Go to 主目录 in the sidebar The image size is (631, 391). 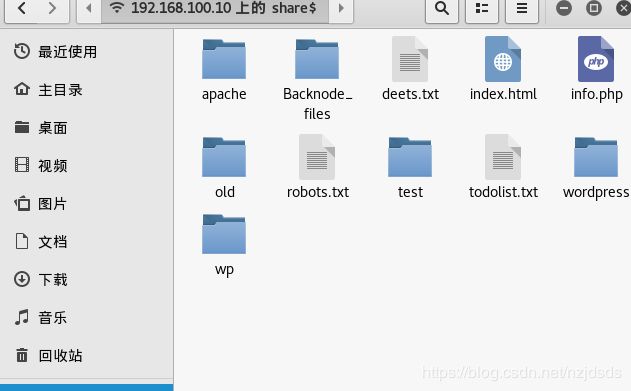pos(87,89)
